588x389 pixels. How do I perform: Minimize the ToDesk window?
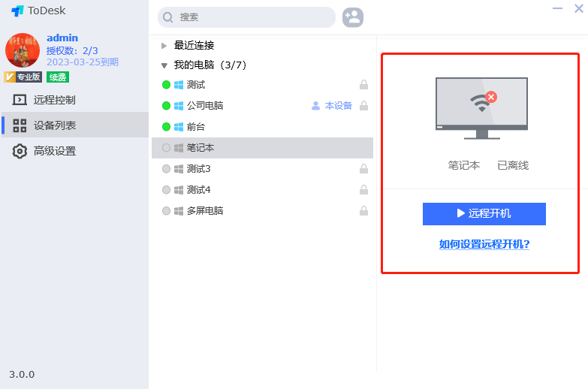click(x=557, y=8)
